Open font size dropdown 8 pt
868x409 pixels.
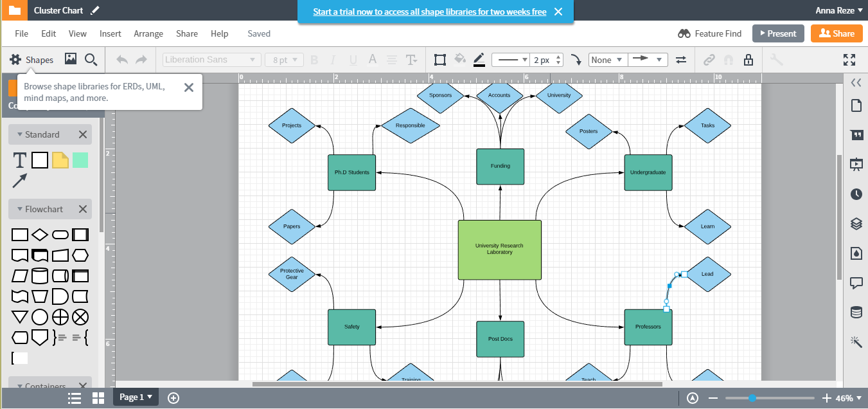(x=284, y=60)
